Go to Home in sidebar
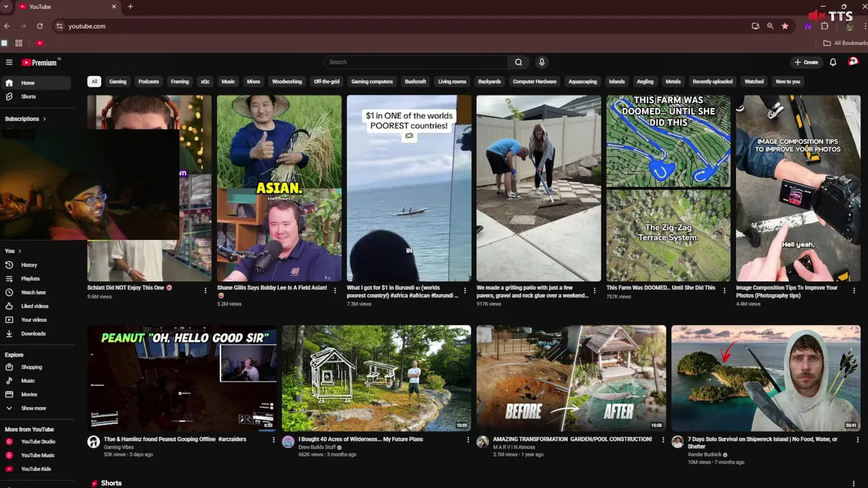868x488 pixels. 35,83
